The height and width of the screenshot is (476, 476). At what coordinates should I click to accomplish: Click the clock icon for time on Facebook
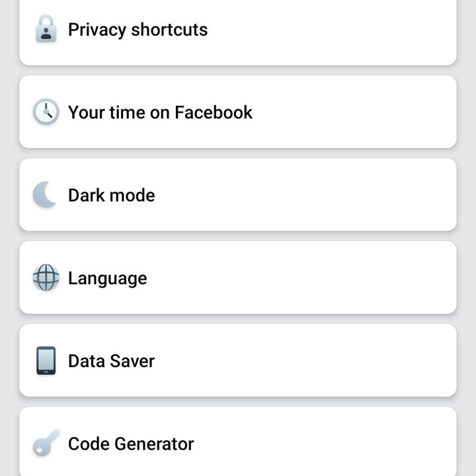[46, 112]
